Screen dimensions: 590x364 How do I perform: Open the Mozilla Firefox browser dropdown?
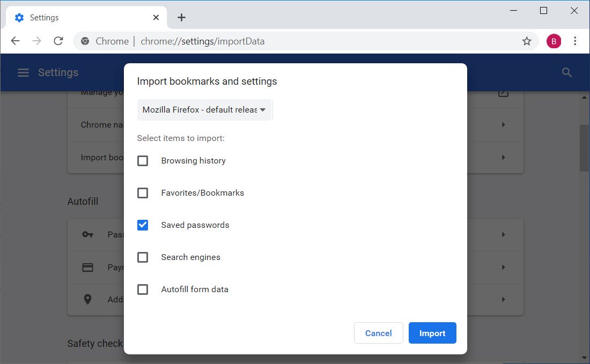pos(204,110)
